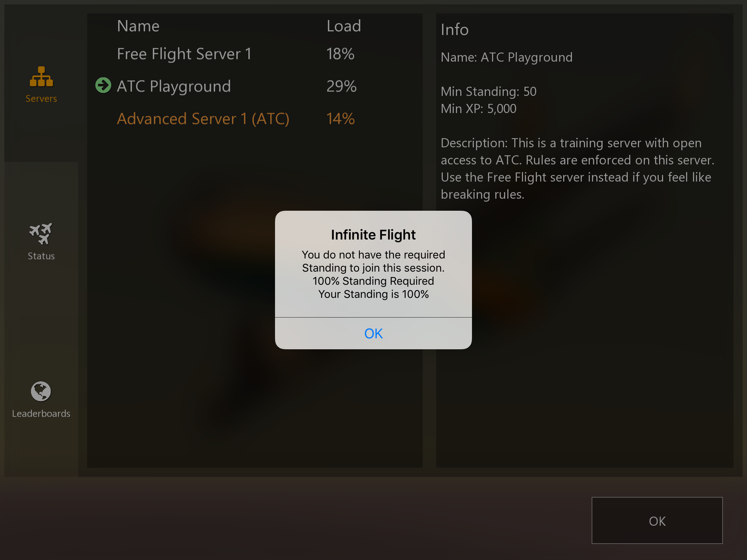Screen dimensions: 747x560
Task: Dismiss the Infinite Flight alert with OK
Action: (x=373, y=333)
